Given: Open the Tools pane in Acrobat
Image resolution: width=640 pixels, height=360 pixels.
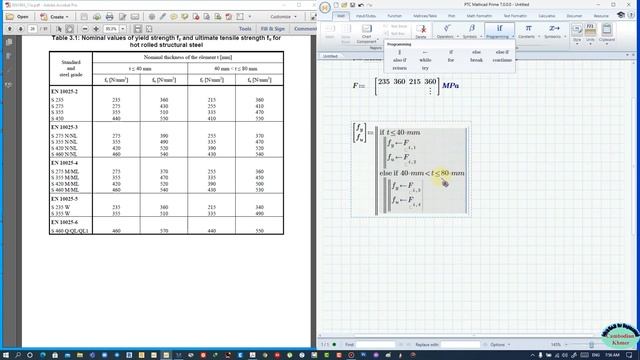Looking at the screenshot, I should [245, 29].
